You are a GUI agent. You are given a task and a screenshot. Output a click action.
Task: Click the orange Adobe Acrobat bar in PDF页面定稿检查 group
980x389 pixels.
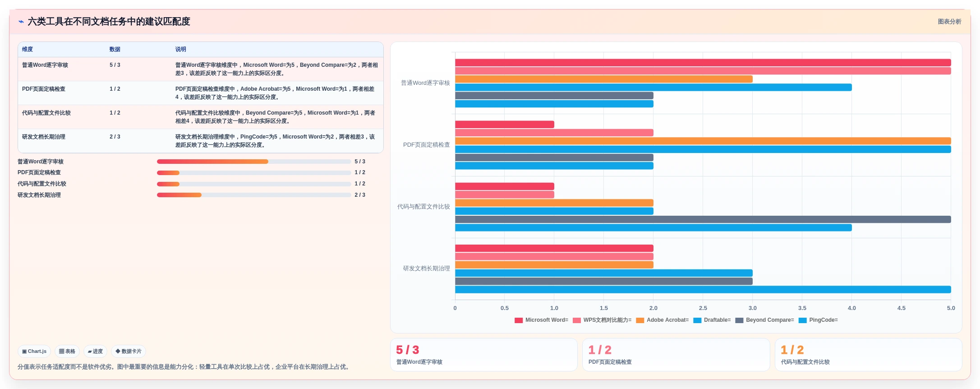703,141
